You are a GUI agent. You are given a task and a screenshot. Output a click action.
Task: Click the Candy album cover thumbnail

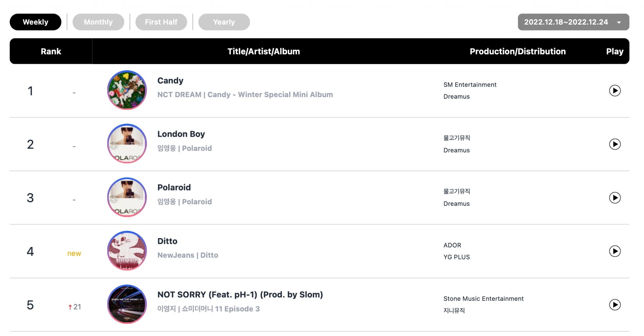point(127,90)
